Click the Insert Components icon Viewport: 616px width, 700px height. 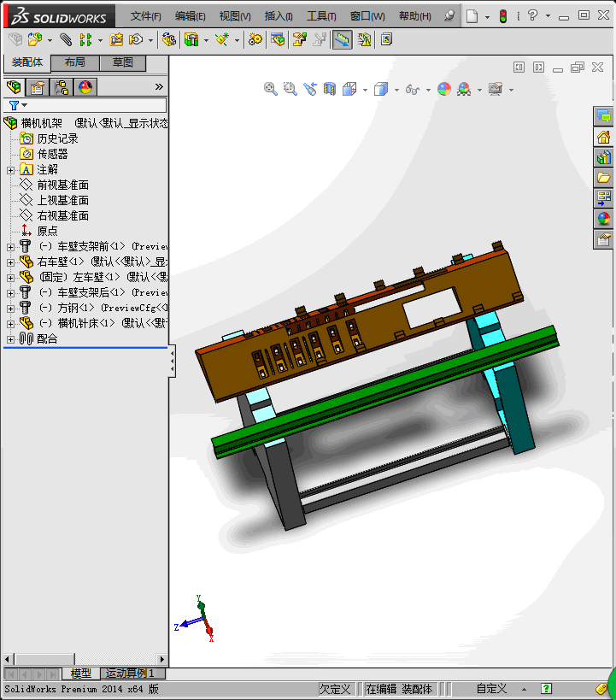[35, 39]
